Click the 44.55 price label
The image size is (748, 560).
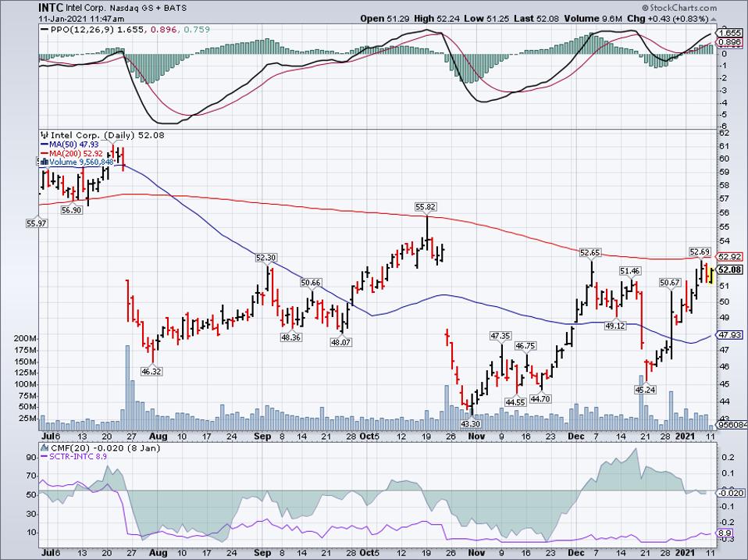pyautogui.click(x=515, y=402)
